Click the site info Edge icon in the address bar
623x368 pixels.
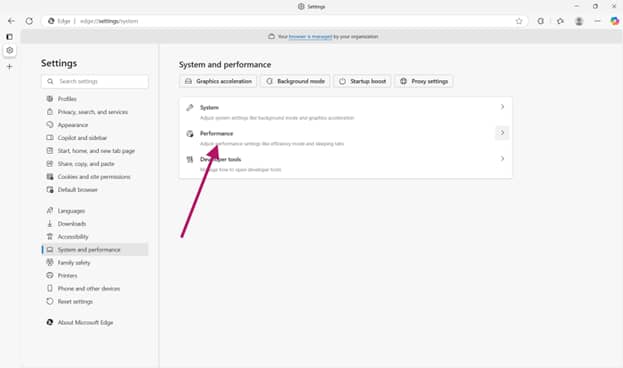(x=51, y=21)
